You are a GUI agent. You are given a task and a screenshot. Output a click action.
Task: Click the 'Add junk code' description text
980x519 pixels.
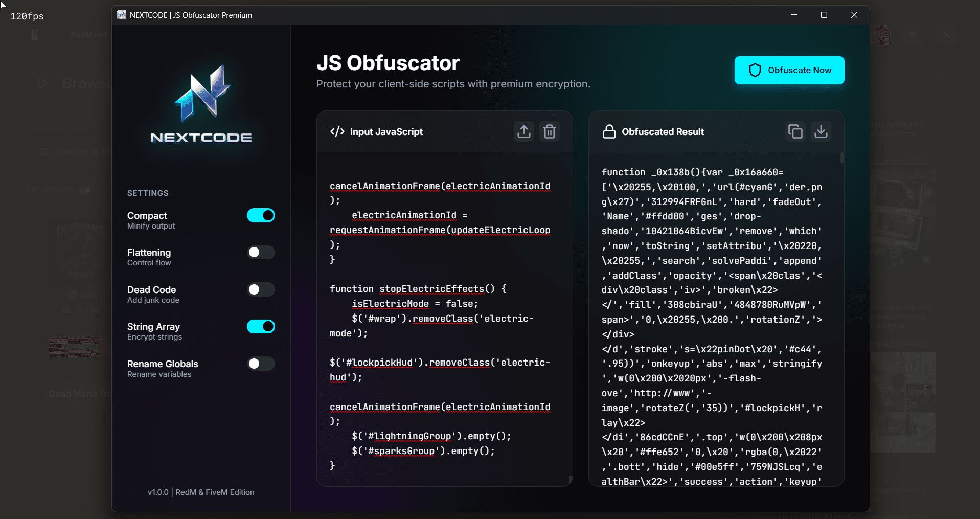click(153, 300)
